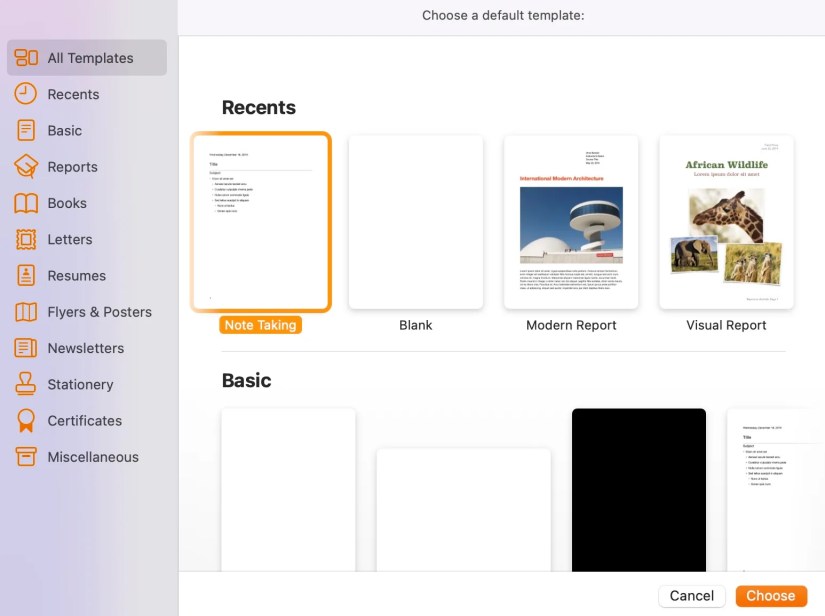825x616 pixels.
Task: Click the Reports graduation cap icon
Action: coord(26,166)
